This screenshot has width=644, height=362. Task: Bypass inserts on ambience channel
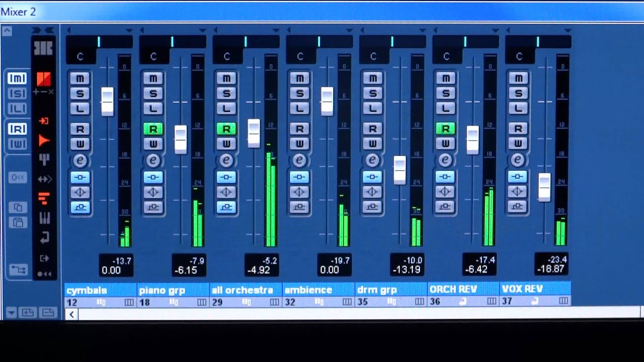coord(299,177)
